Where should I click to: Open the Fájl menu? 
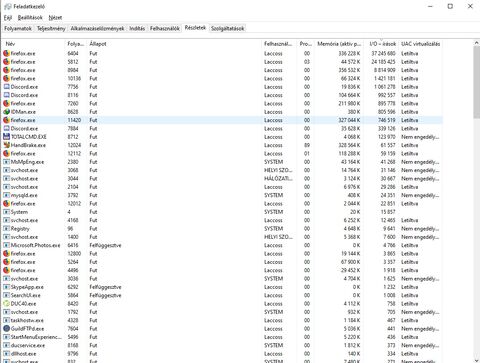click(x=8, y=18)
